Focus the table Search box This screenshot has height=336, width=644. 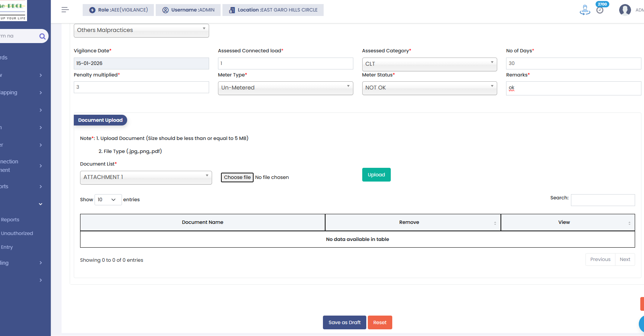coord(603,200)
